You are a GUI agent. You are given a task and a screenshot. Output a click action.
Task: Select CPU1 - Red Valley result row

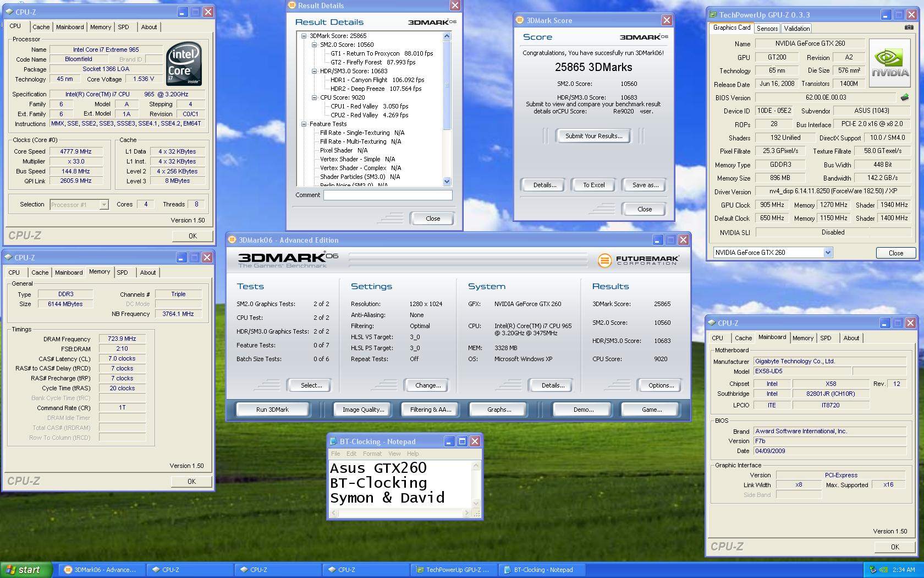pyautogui.click(x=369, y=106)
